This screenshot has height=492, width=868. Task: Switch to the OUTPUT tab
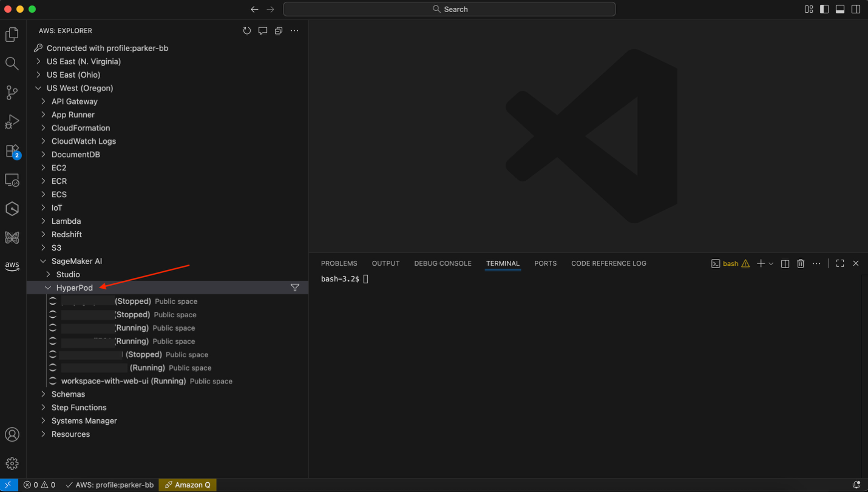[x=385, y=263]
